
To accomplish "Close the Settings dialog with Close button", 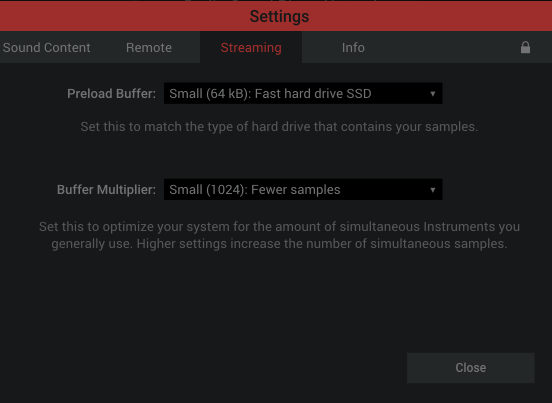I will (471, 368).
